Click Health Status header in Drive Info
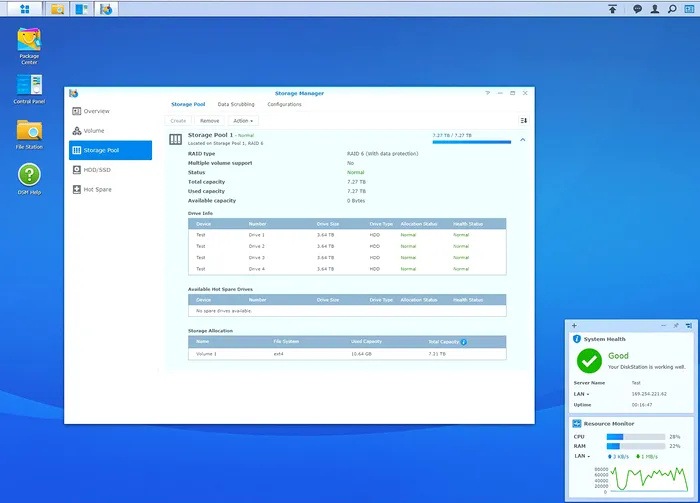 [x=468, y=224]
